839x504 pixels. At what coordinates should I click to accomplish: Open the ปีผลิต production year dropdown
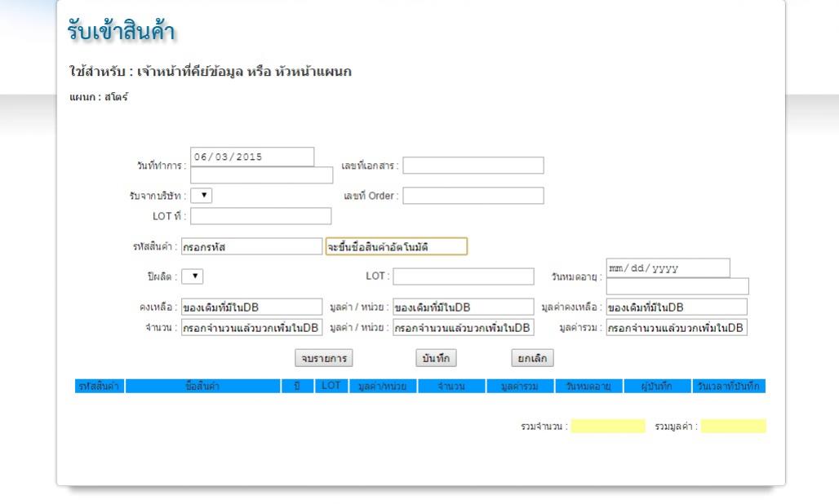pos(193,276)
